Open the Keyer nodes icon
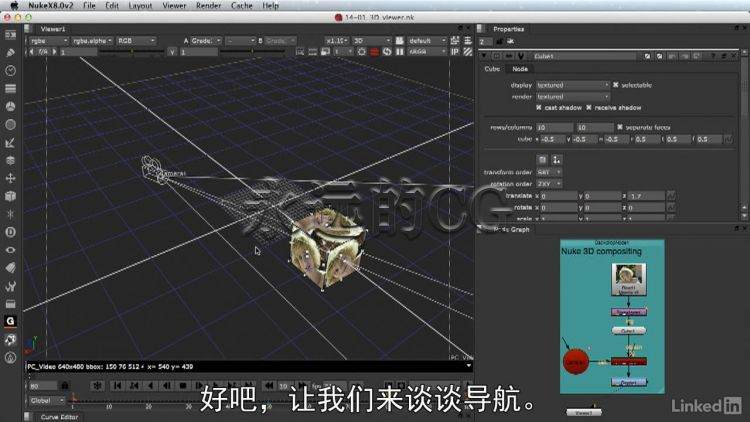This screenshot has height=422, width=750. coord(10,143)
